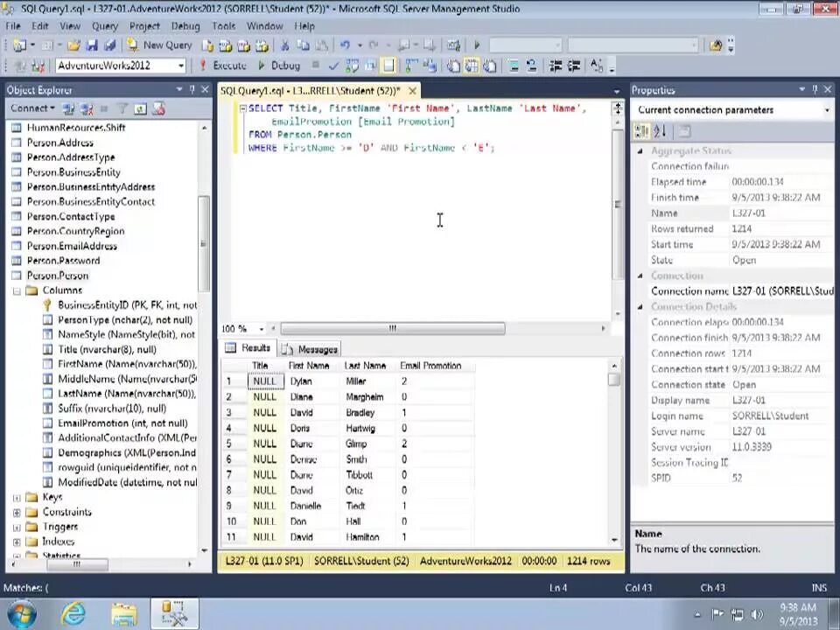Viewport: 840px width, 630px height.
Task: Expand the Keys folder
Action: (x=17, y=498)
